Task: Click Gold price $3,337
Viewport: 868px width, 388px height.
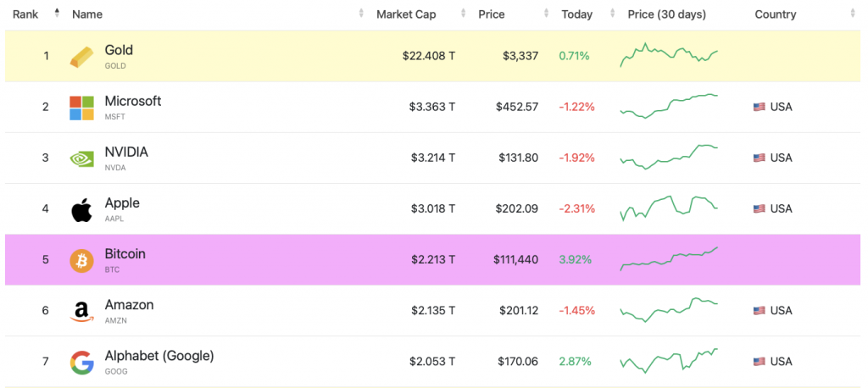Action: tap(520, 56)
